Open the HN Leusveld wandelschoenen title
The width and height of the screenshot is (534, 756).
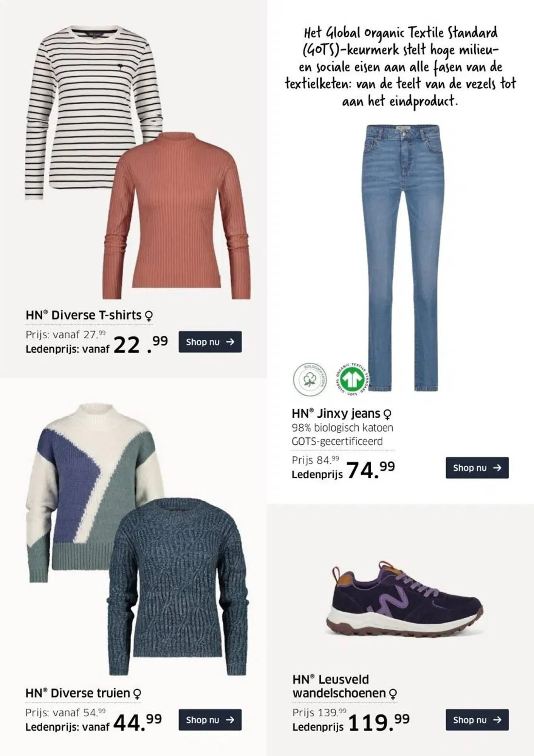[339, 686]
